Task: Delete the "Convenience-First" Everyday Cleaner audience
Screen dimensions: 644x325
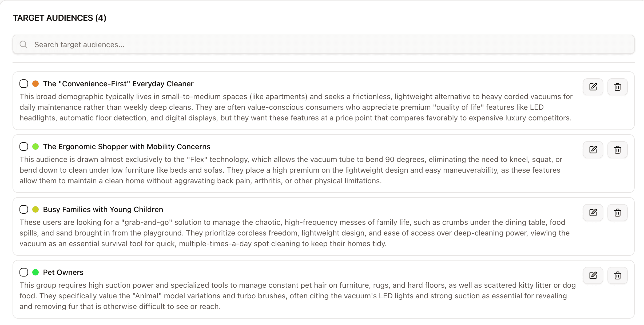Action: tap(617, 87)
